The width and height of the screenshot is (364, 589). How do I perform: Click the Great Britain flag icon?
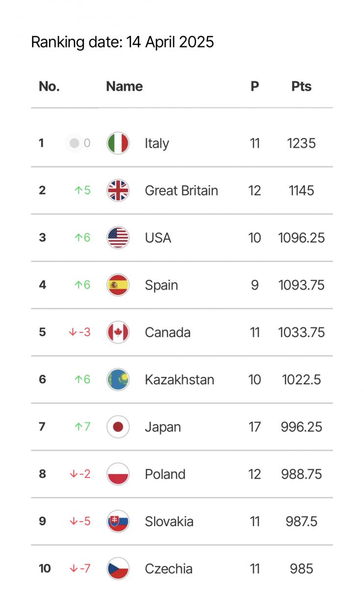(118, 190)
